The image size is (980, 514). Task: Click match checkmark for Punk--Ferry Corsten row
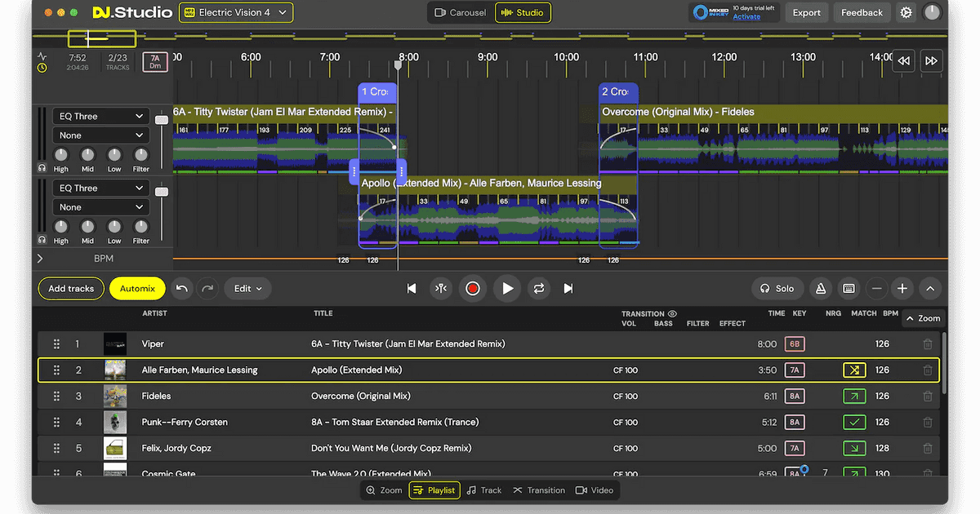click(x=854, y=423)
